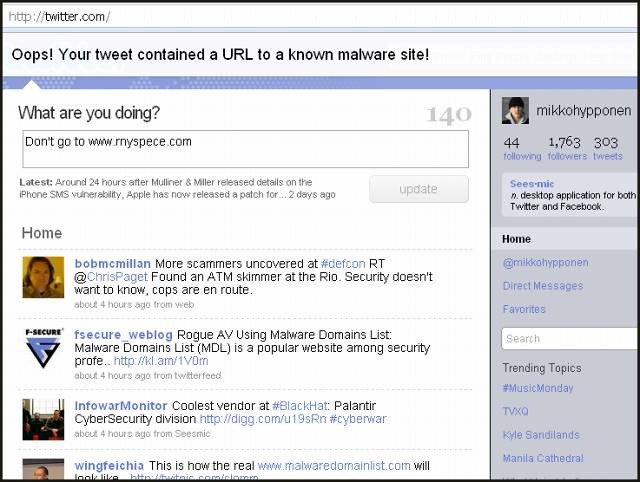The image size is (640, 482).
Task: Open the @ChrisPaget mention link
Action: click(117, 277)
